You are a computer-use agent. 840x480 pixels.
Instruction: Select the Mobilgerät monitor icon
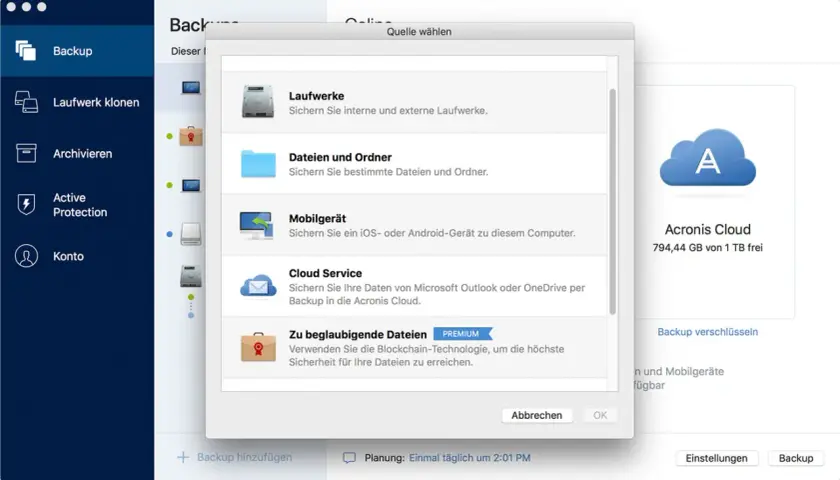[257, 226]
